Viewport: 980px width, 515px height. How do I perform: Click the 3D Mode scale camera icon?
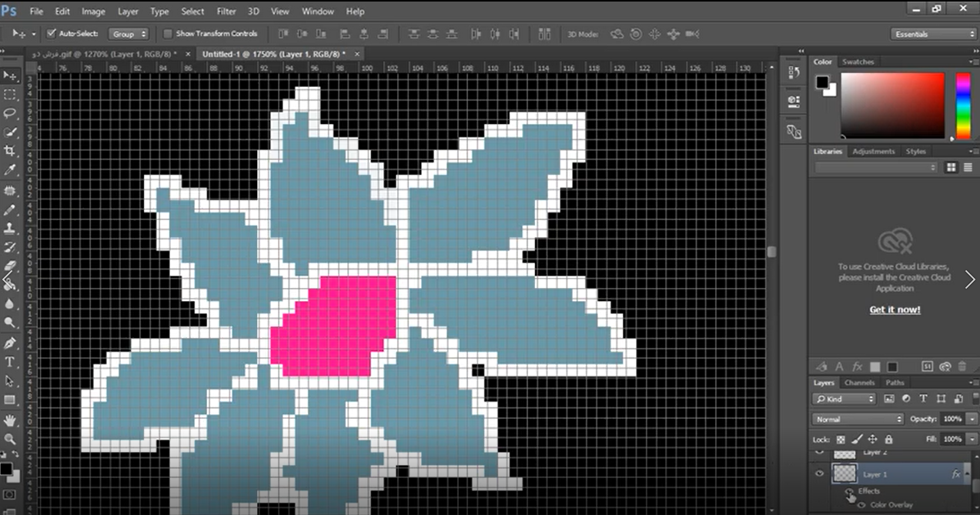pyautogui.click(x=692, y=34)
